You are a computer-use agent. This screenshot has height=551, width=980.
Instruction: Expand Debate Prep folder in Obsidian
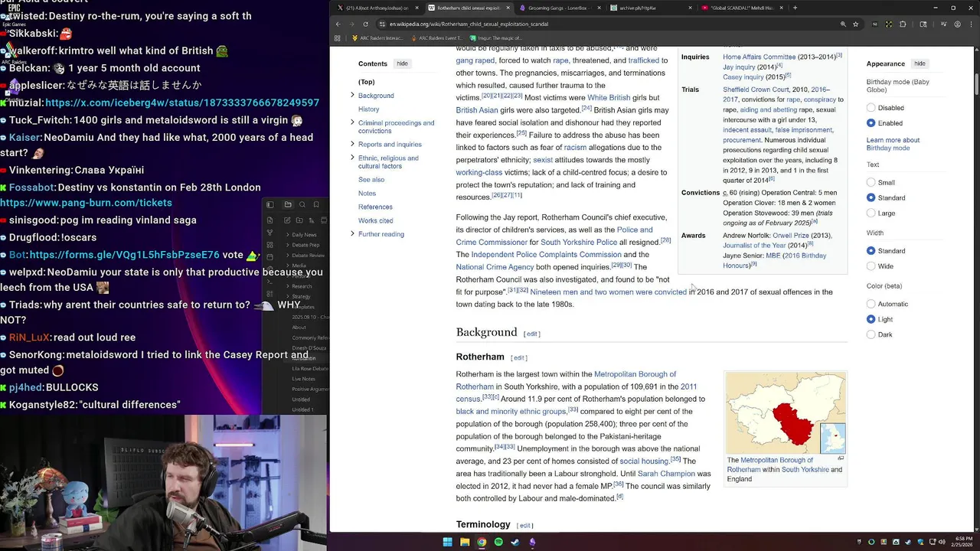point(288,245)
